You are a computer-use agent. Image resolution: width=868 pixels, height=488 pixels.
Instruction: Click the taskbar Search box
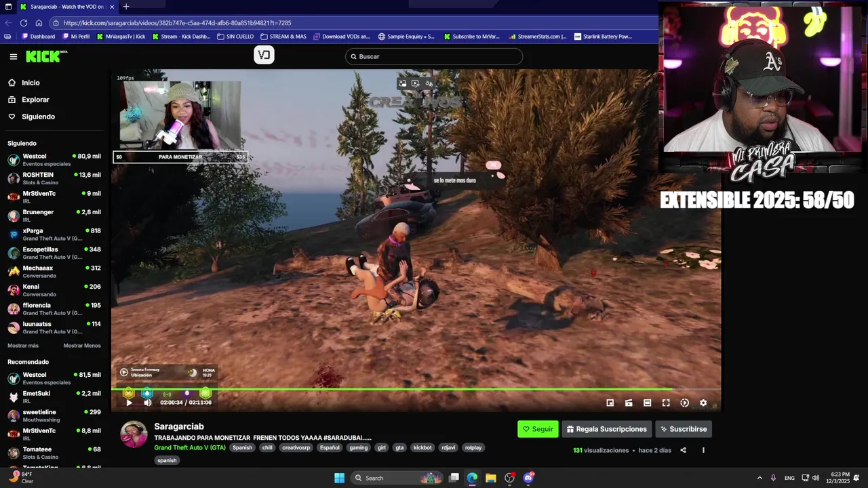(398, 478)
